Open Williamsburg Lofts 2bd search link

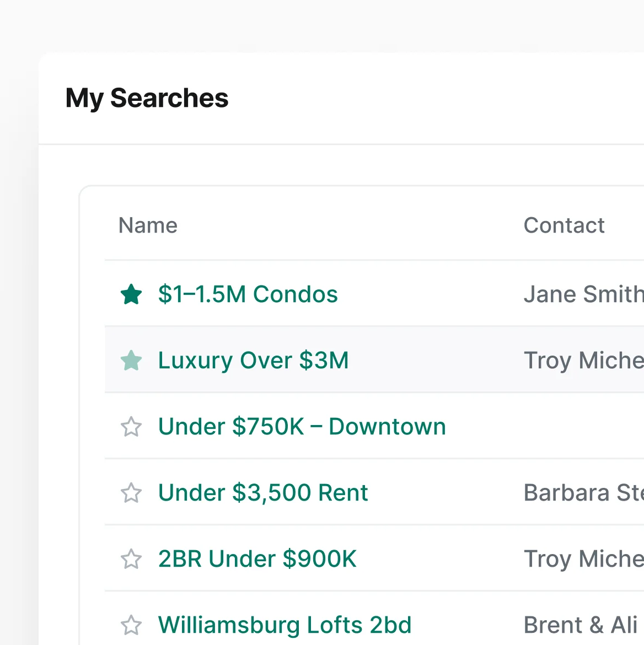pos(285,625)
